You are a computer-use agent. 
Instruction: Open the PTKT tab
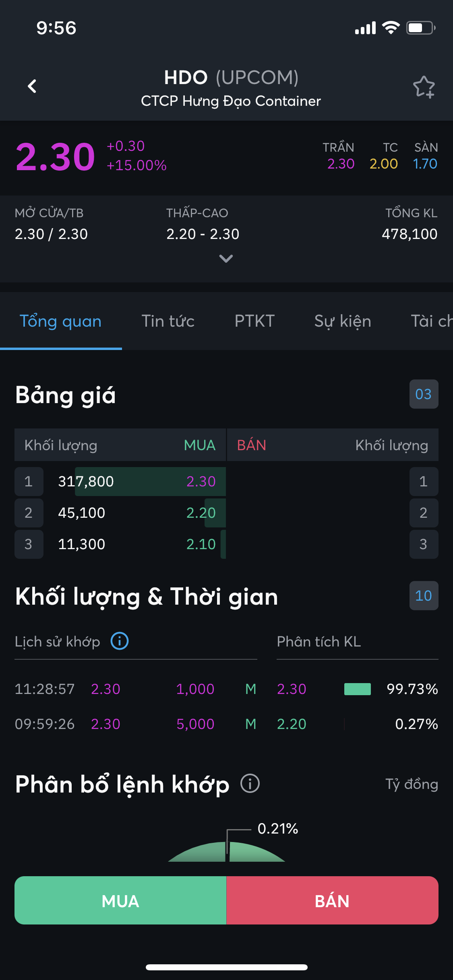click(x=254, y=321)
